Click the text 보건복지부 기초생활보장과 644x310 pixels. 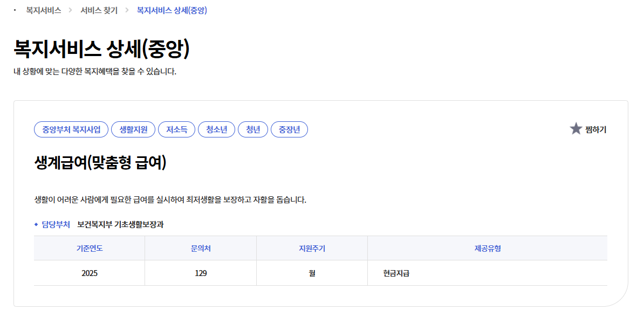[x=120, y=225]
